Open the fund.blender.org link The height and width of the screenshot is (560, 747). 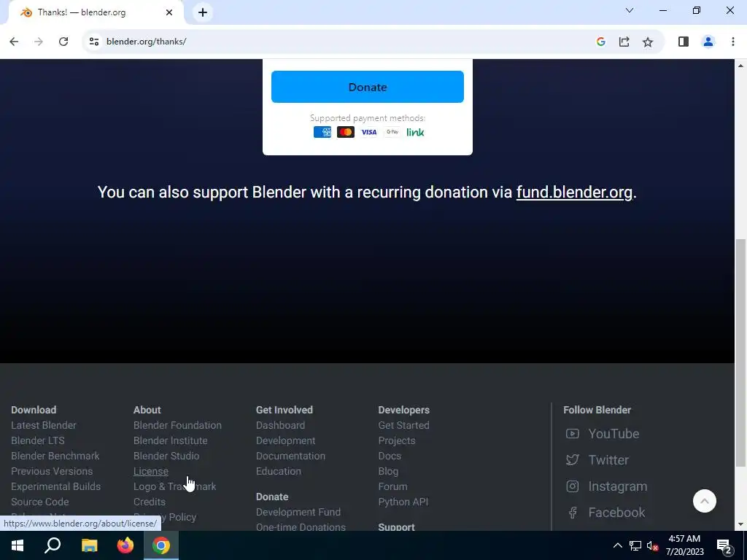[x=574, y=192]
